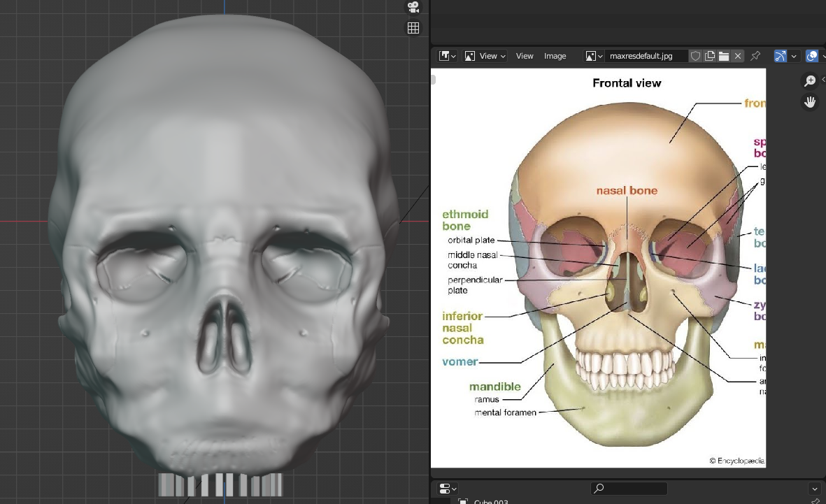Open the image browse dropdown

594,56
